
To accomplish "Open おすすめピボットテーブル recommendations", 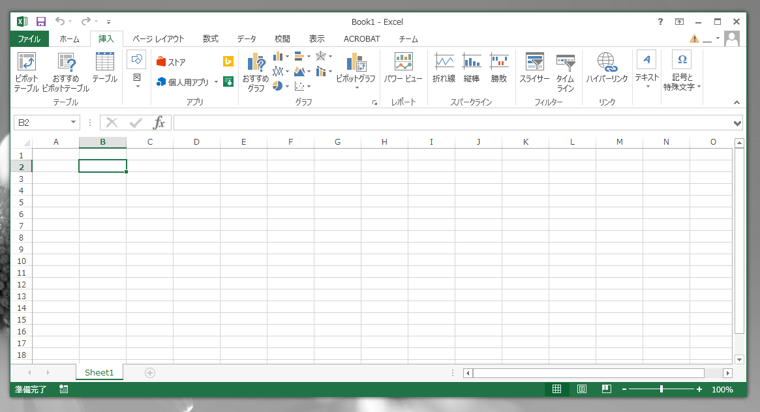I will [x=66, y=72].
